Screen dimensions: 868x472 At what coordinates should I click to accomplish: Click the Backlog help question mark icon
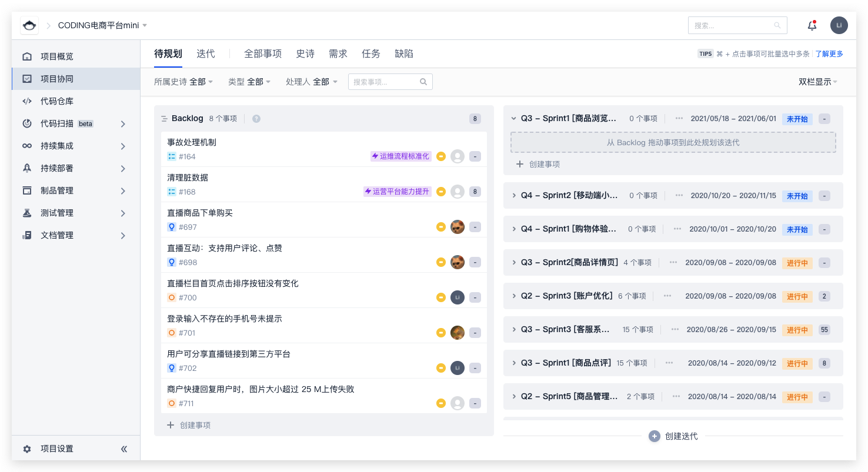coord(256,119)
